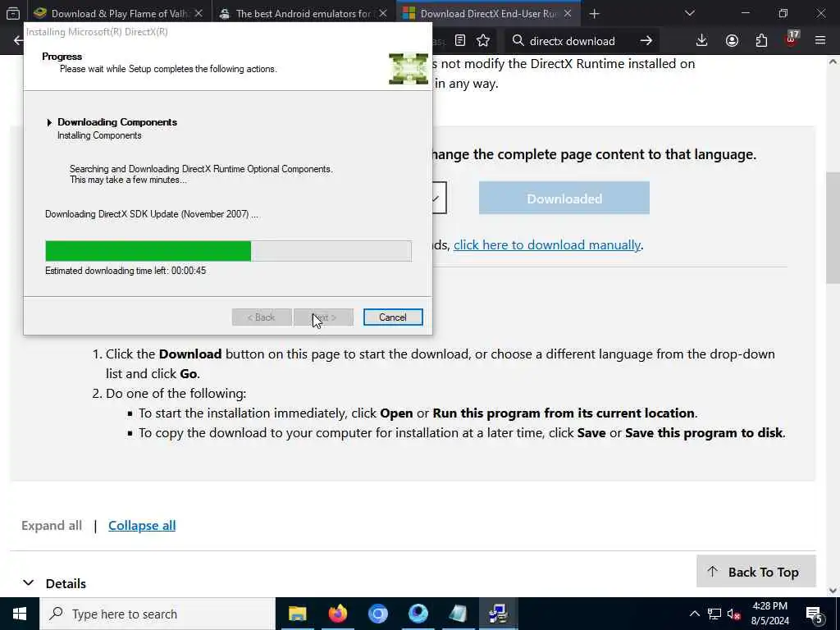The image size is (840, 630).
Task: Click Estimated downloading time left text
Action: 126,271
